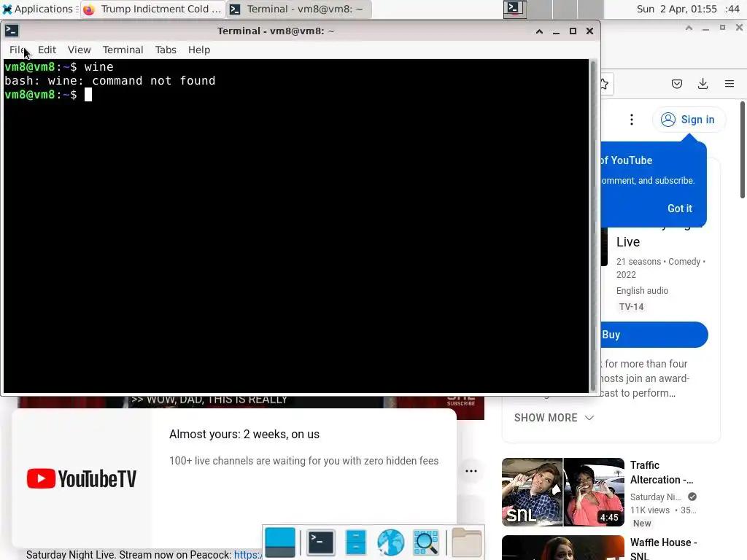
Task: Maximize the Firefox window
Action: point(722,28)
